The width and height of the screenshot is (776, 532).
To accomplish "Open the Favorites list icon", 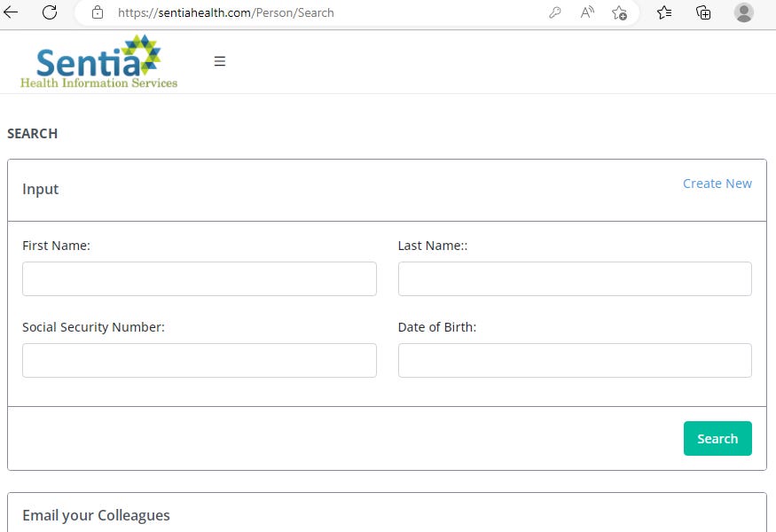I will [x=663, y=12].
